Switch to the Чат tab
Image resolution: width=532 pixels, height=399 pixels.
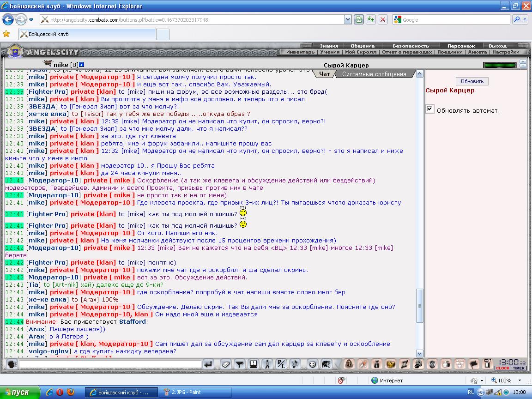click(x=324, y=74)
